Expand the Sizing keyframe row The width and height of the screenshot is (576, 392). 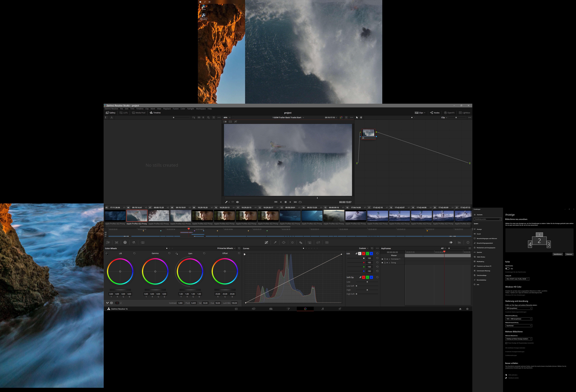(389, 263)
